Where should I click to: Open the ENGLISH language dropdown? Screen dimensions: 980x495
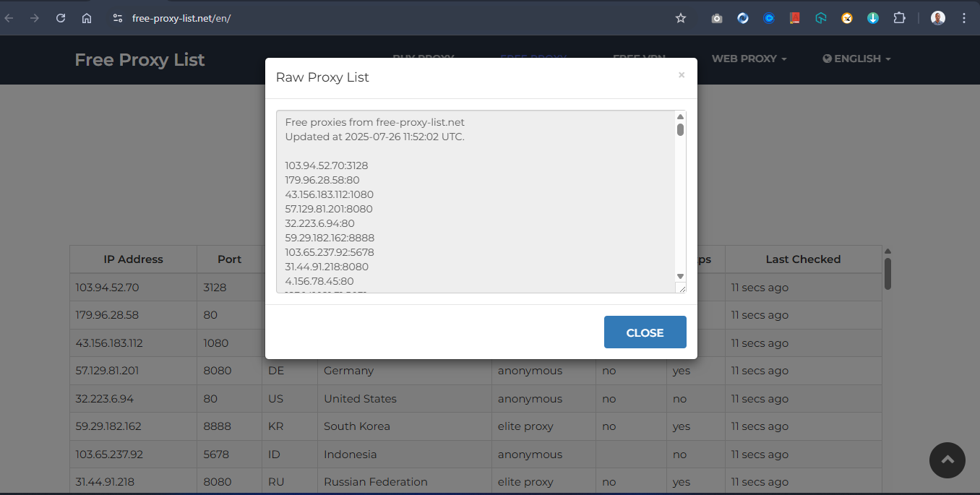pos(856,59)
